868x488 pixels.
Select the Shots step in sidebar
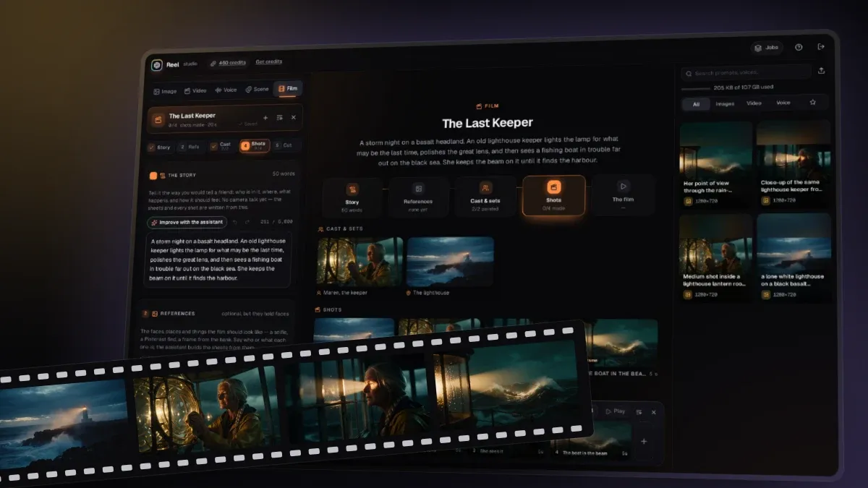click(x=255, y=145)
